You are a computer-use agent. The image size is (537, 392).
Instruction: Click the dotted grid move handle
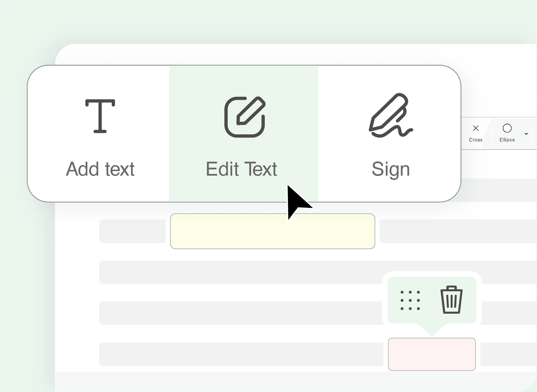pos(410,300)
